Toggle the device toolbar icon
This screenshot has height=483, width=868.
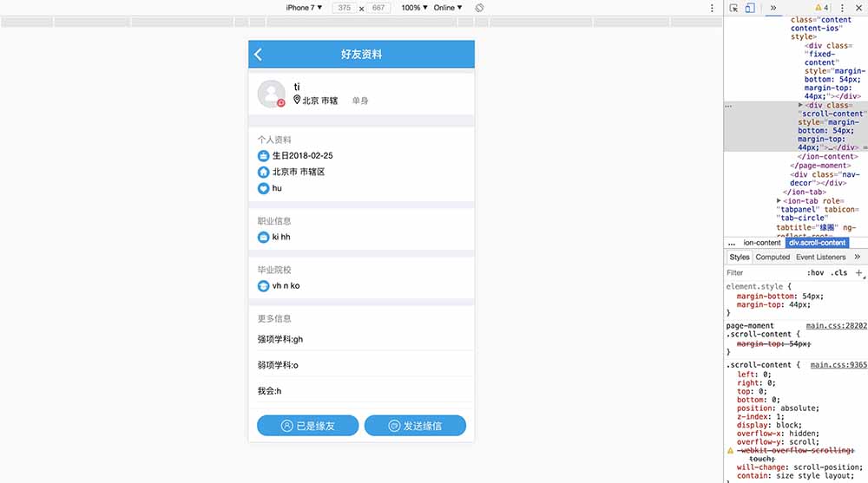pyautogui.click(x=750, y=8)
